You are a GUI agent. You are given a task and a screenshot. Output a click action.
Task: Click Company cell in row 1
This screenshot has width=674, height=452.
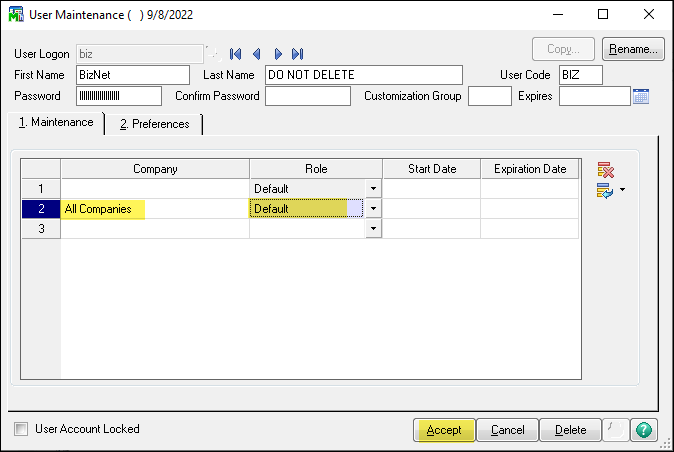155,189
